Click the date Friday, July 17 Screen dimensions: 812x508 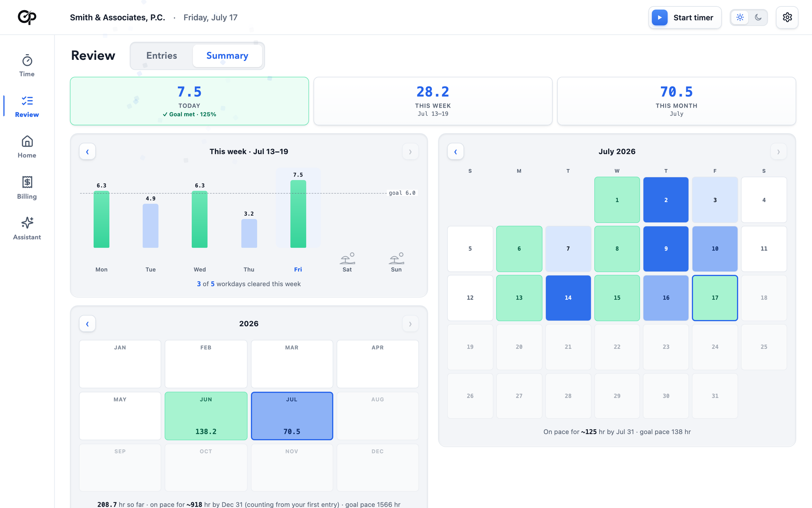pos(211,18)
